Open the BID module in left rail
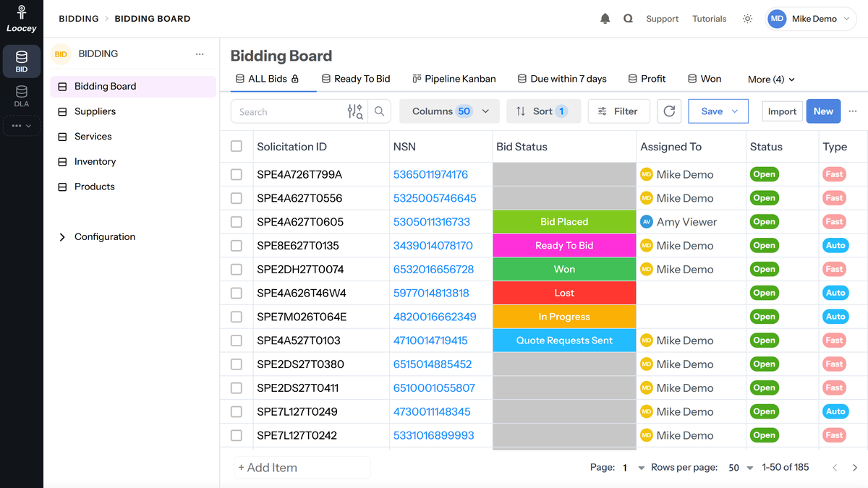 point(22,61)
